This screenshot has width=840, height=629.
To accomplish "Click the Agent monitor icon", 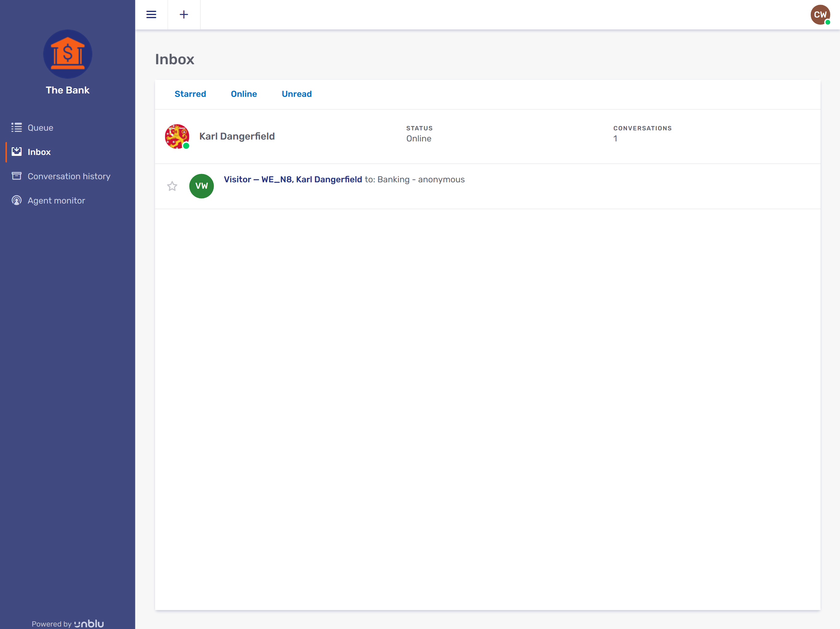I will pyautogui.click(x=17, y=200).
